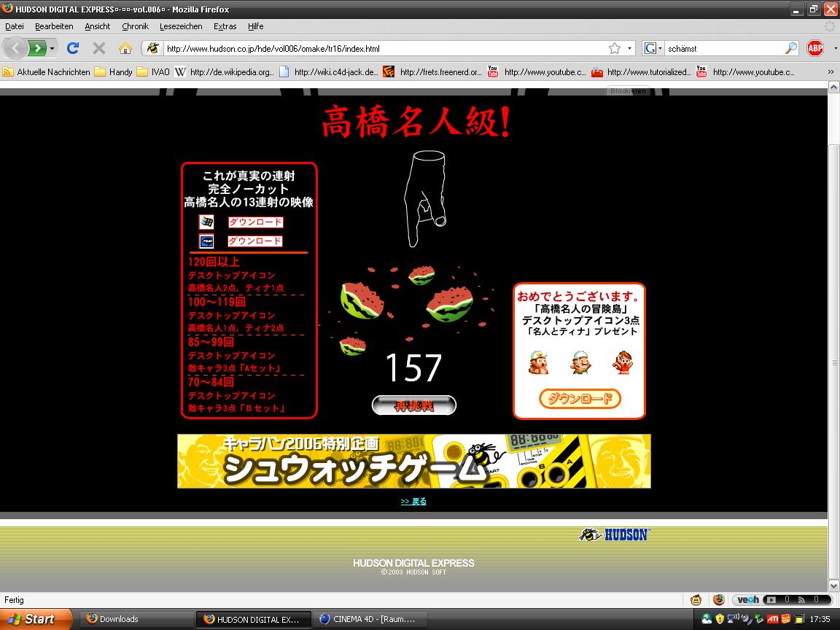Click the Windows Start button
Screen dimensions: 840x630
36,619
